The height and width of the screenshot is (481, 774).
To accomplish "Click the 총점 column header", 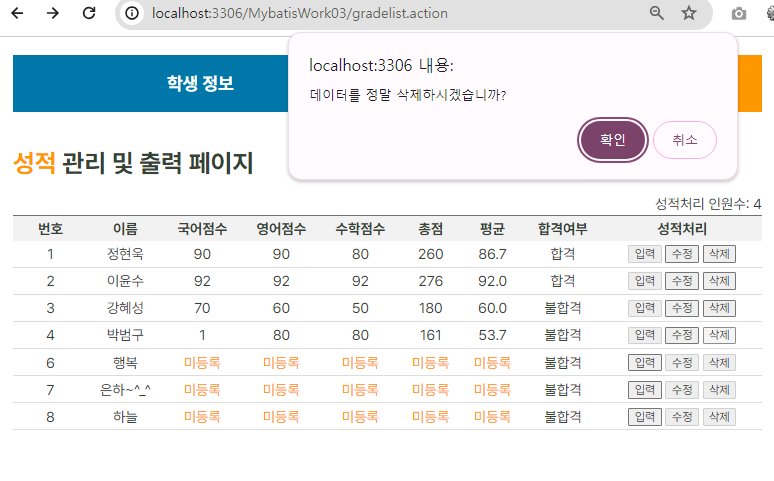I will (430, 229).
